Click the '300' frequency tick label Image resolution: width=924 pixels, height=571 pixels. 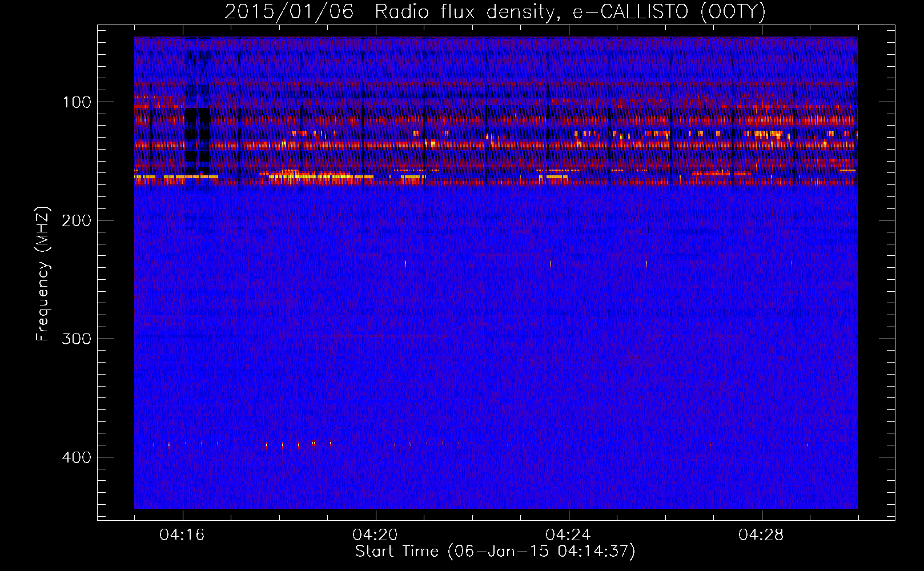tap(77, 339)
